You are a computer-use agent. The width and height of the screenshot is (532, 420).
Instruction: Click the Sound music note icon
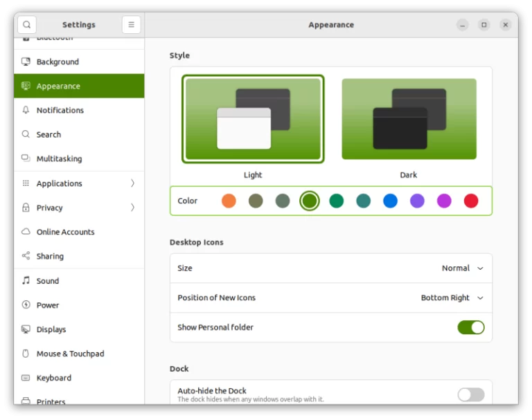click(26, 281)
